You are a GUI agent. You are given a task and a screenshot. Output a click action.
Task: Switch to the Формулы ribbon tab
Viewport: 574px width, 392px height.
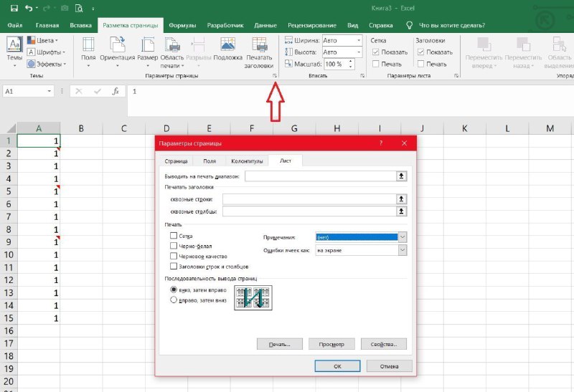coord(182,25)
